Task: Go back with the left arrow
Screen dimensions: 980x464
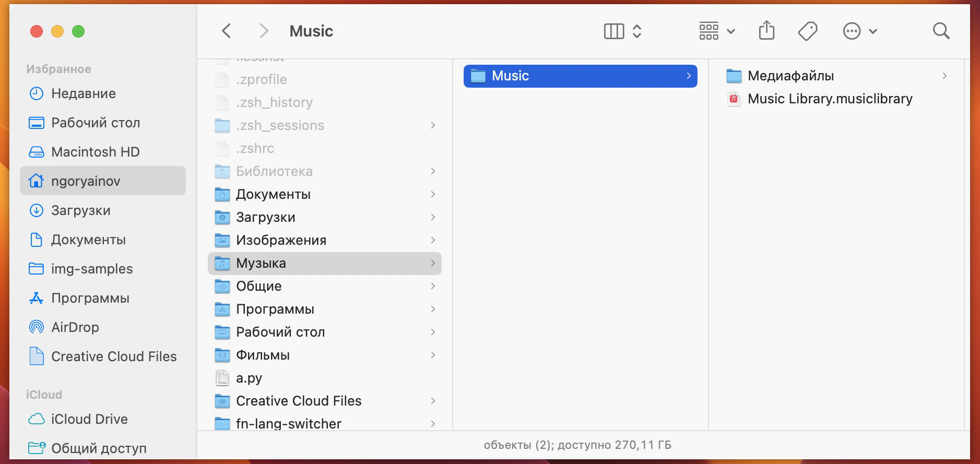Action: 227,31
